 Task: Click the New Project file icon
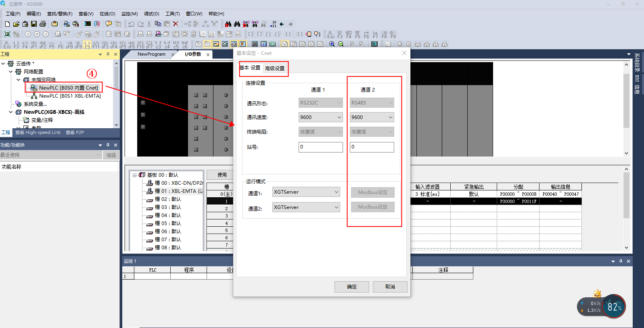tap(7, 24)
